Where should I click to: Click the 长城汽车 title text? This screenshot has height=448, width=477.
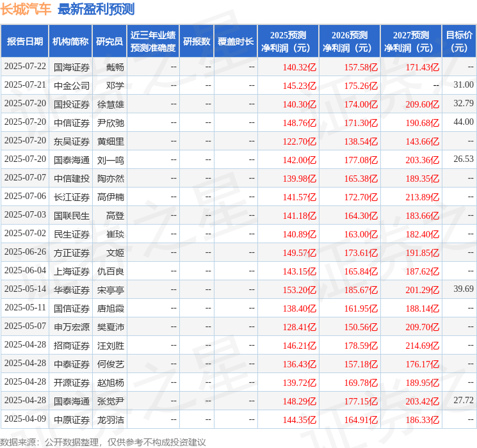coord(26,9)
